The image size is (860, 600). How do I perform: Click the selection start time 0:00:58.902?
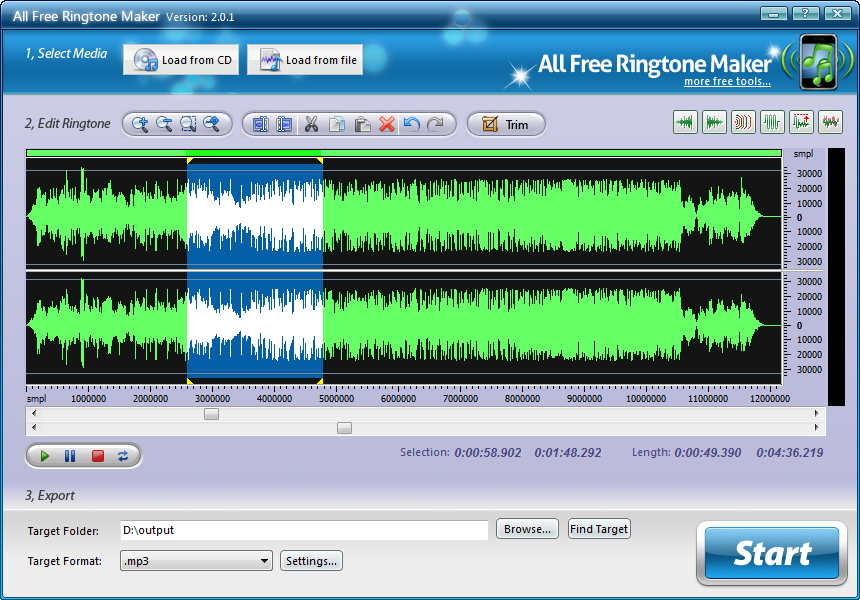click(x=488, y=453)
